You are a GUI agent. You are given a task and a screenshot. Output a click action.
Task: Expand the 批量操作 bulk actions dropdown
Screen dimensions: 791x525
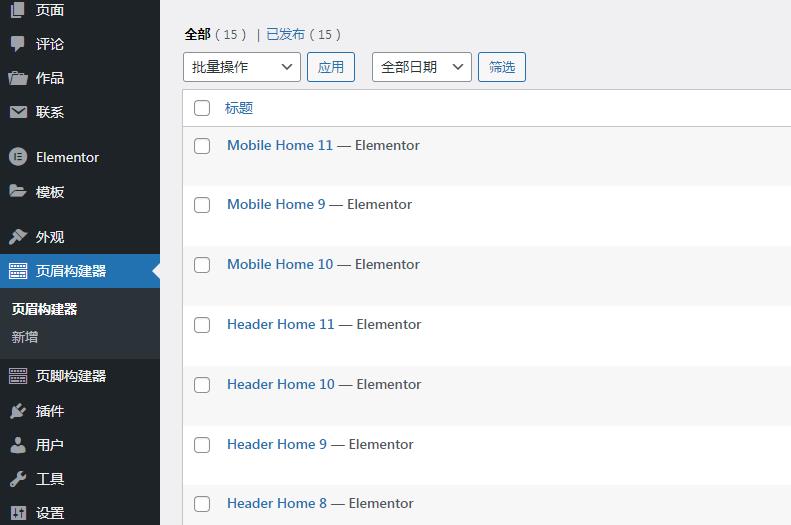point(242,67)
